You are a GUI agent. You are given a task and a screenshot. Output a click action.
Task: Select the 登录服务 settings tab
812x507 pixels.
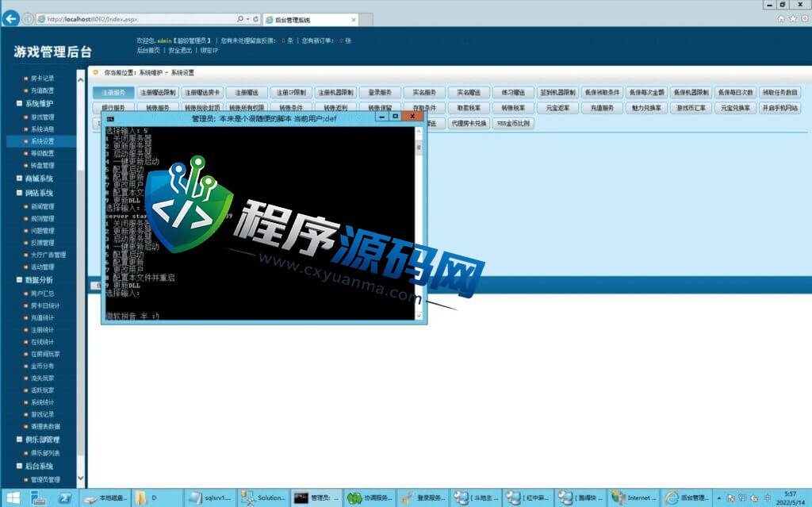(x=380, y=92)
